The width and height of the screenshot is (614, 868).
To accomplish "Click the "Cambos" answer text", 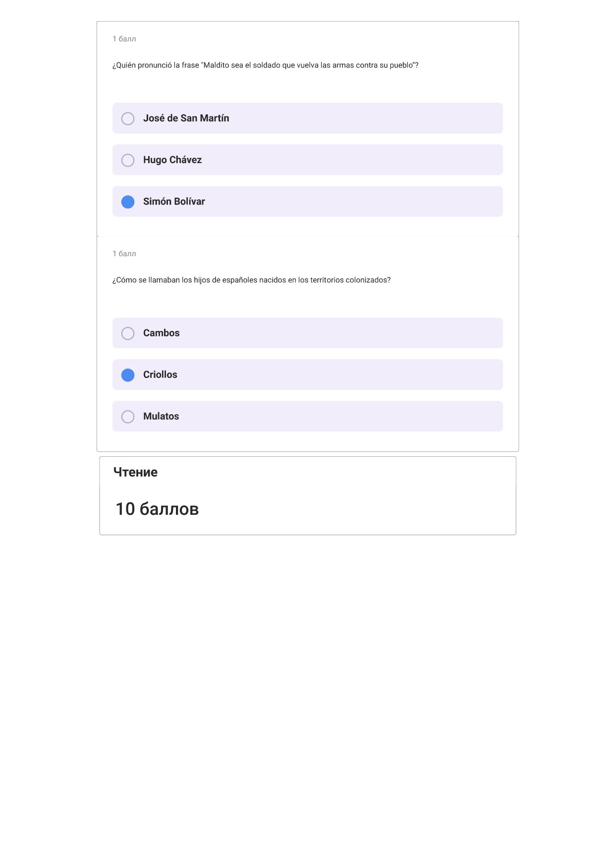I will point(162,333).
